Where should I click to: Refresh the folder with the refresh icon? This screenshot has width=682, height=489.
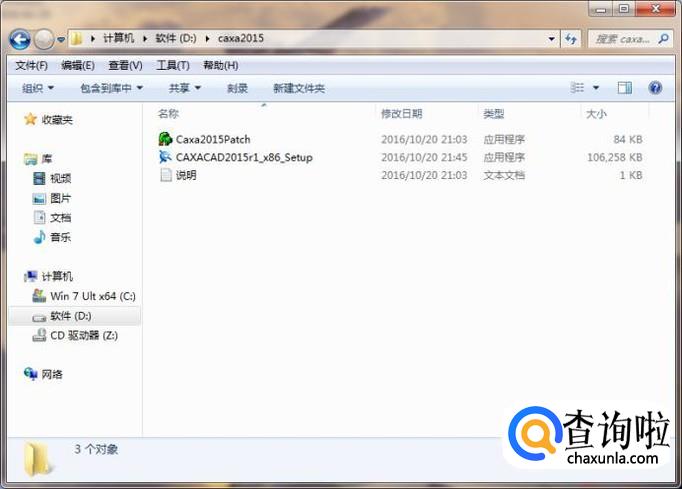pos(571,39)
